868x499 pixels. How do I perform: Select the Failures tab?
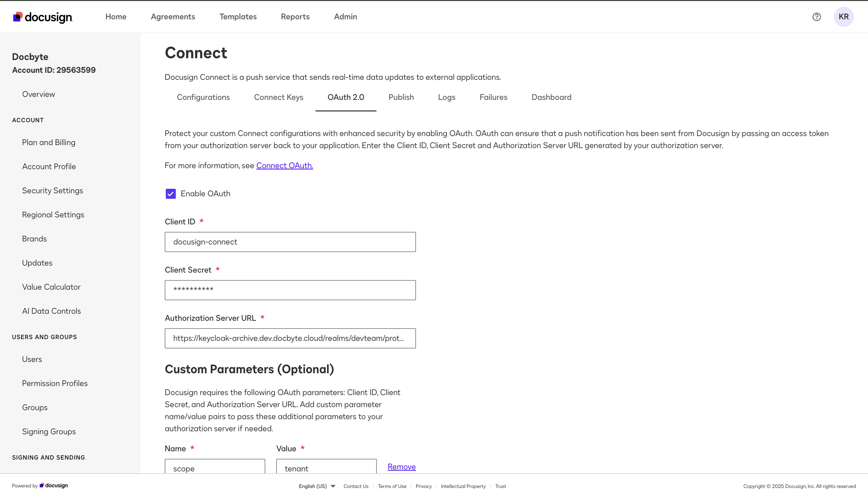point(493,97)
